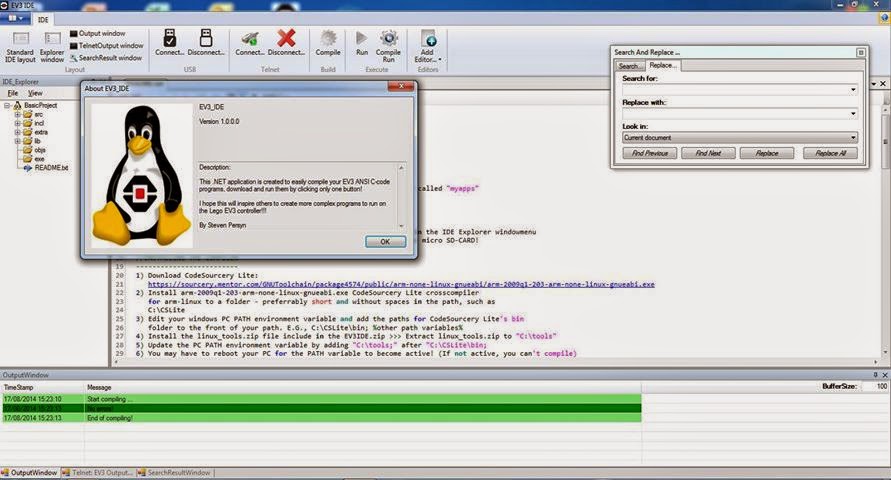Open the File menu in IDE Explorer
Image resolution: width=891 pixels, height=480 pixels.
click(x=13, y=93)
